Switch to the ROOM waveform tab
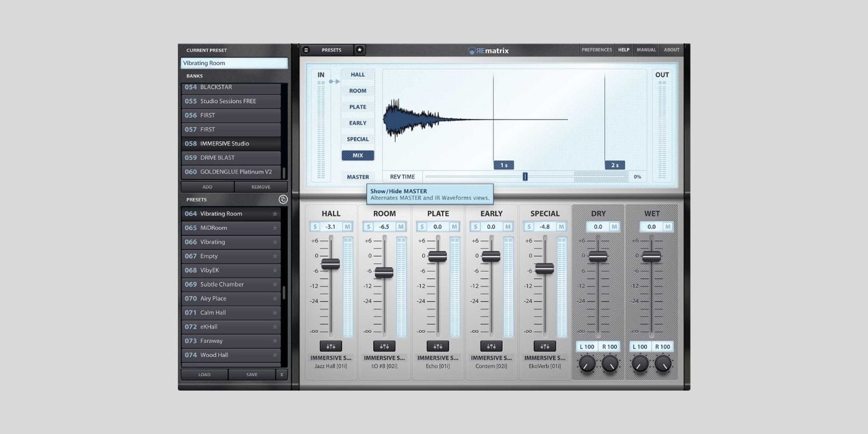 tap(358, 91)
